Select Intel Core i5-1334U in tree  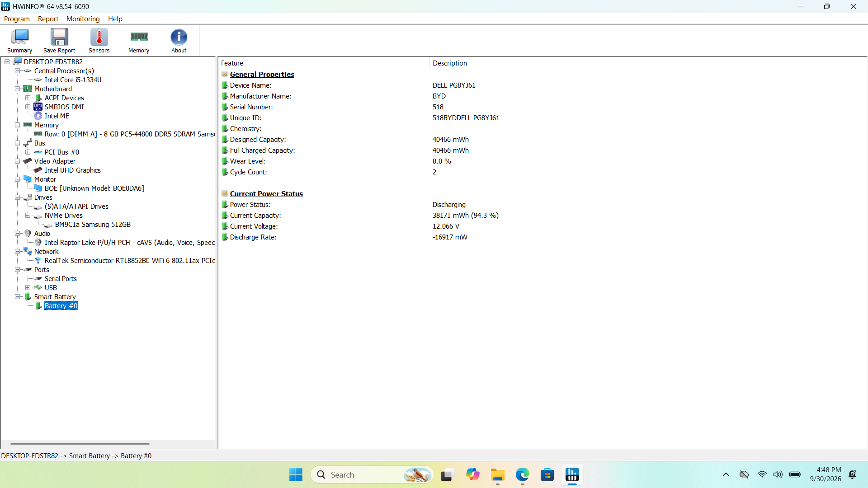tap(73, 80)
